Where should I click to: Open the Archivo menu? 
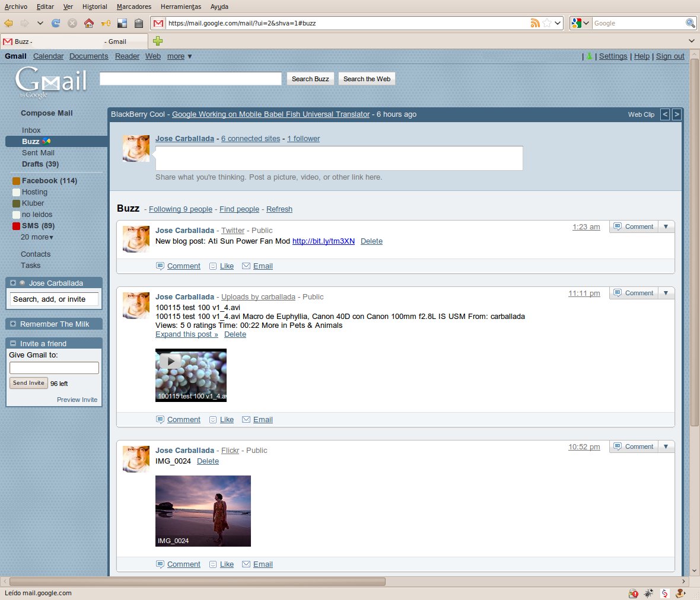[16, 7]
